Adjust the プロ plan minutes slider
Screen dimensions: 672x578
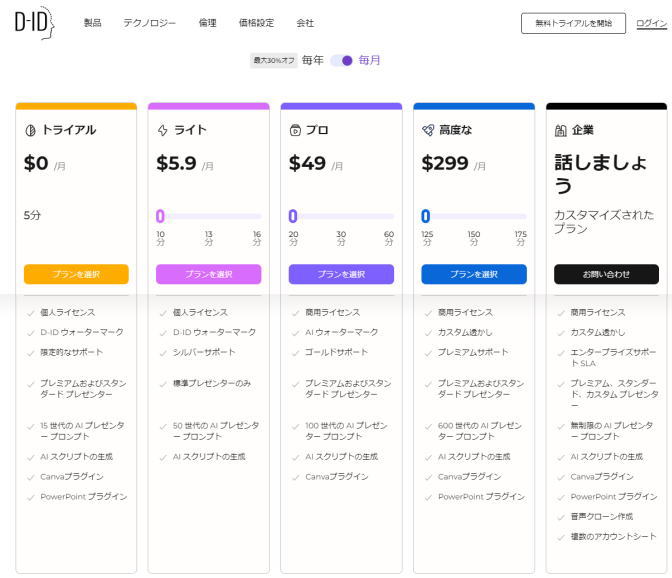point(293,216)
